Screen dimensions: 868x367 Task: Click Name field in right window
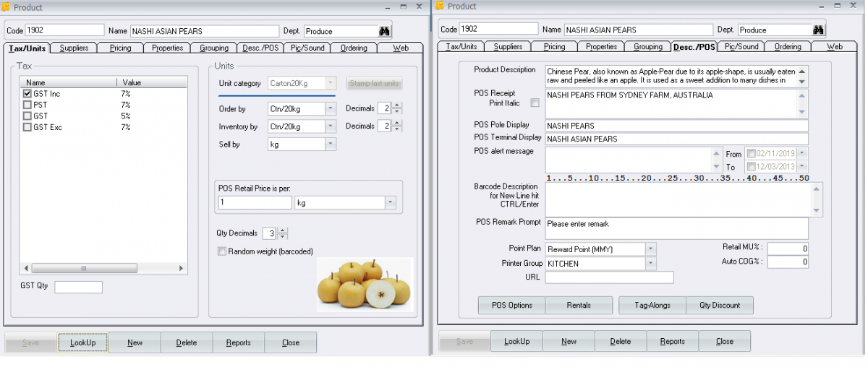point(638,30)
